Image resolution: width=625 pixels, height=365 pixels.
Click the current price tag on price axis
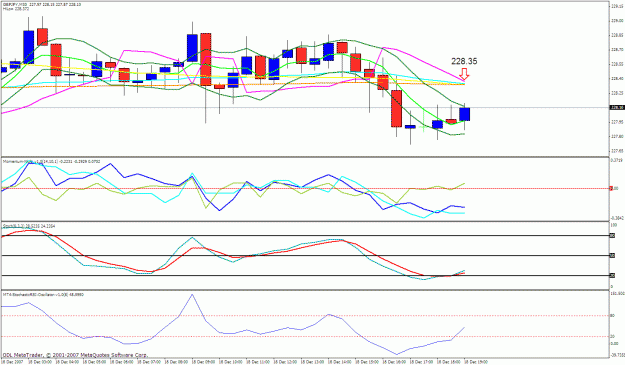[617, 107]
